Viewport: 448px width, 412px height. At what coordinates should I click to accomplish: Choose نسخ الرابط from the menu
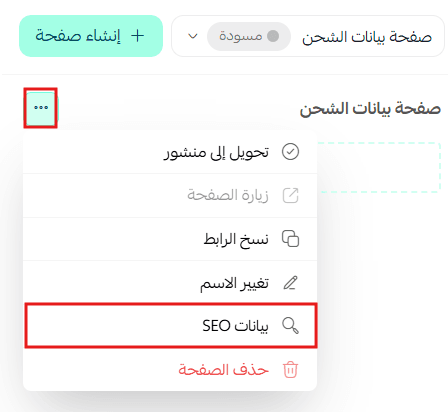[x=170, y=239]
